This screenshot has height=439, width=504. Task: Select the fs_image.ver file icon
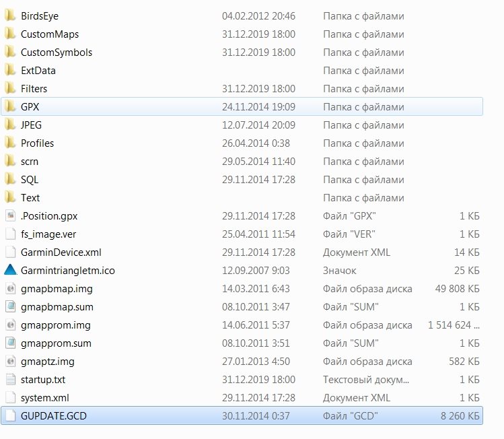[x=10, y=234]
